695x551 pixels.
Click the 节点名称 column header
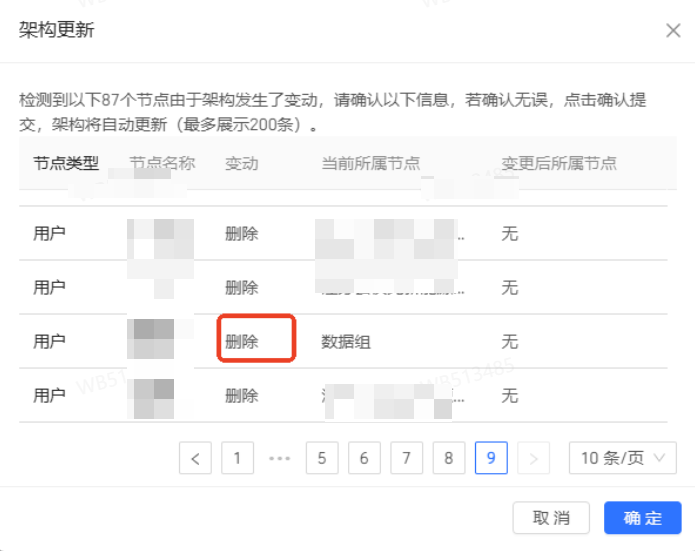pyautogui.click(x=162, y=163)
